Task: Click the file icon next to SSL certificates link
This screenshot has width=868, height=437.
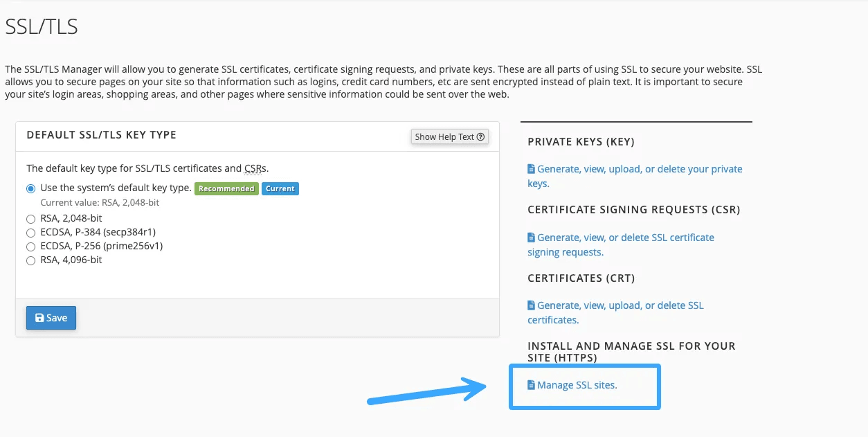Action: [x=531, y=305]
